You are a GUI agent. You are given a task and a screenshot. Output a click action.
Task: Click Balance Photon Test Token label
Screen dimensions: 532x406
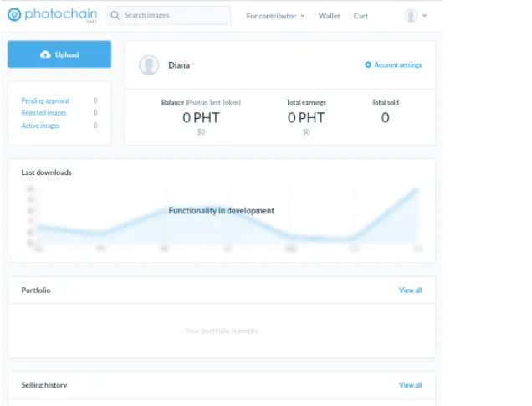coord(201,102)
